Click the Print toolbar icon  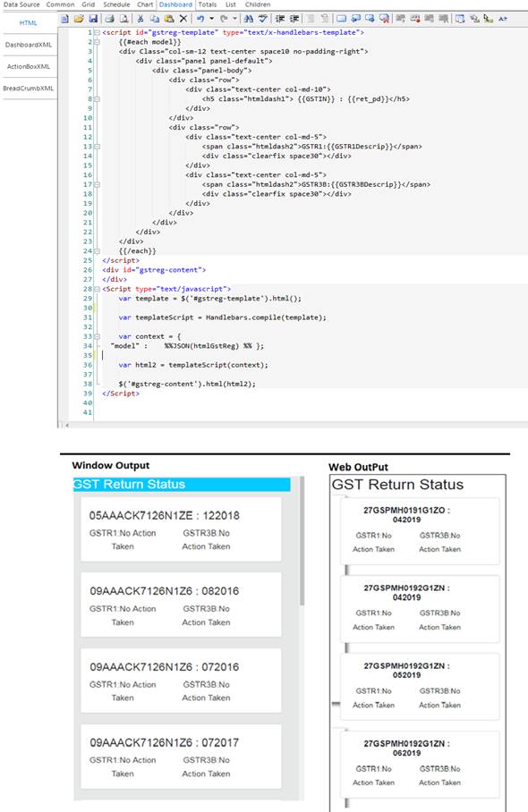[x=109, y=19]
